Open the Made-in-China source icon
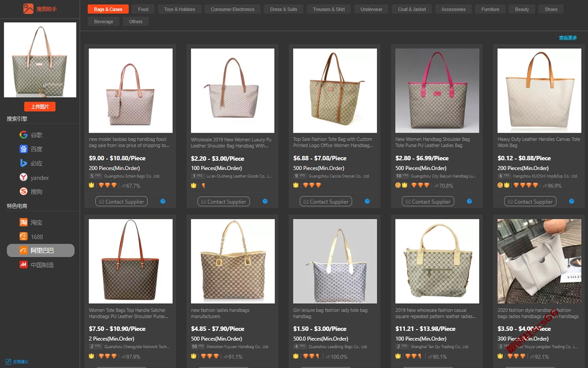The image size is (588, 368). tap(23, 265)
